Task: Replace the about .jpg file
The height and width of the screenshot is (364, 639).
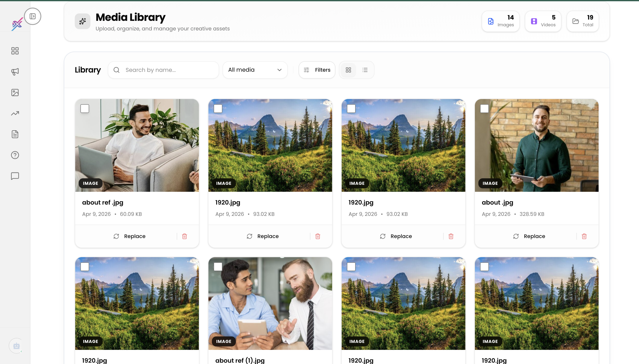Action: [529, 236]
